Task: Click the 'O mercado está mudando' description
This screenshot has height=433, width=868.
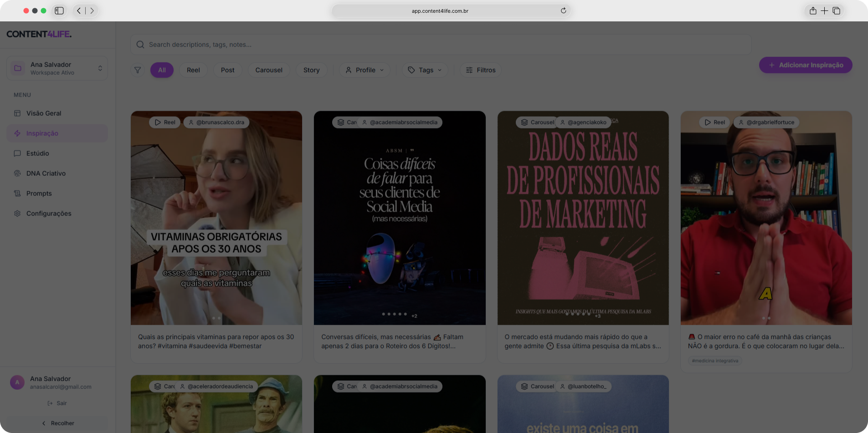Action: point(583,341)
